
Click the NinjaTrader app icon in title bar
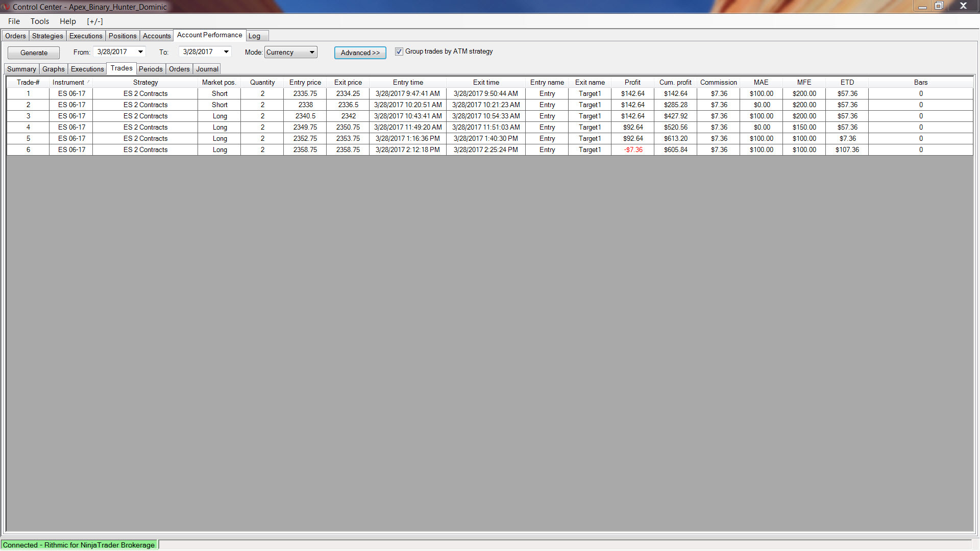(x=6, y=7)
